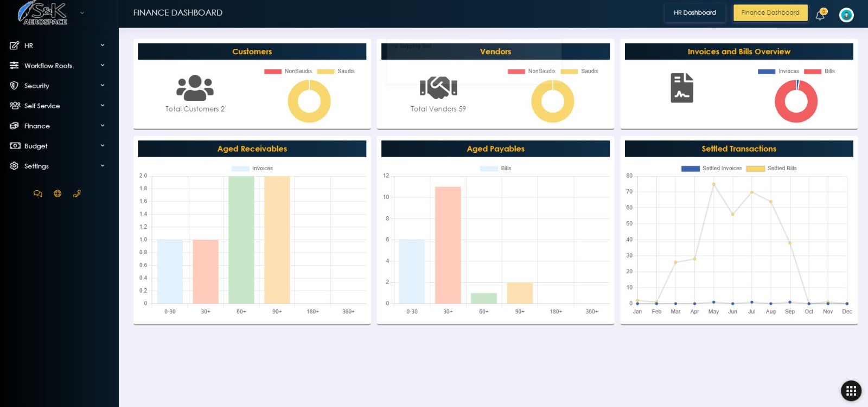The width and height of the screenshot is (868, 407).
Task: Open the Self Service menu
Action: click(57, 106)
